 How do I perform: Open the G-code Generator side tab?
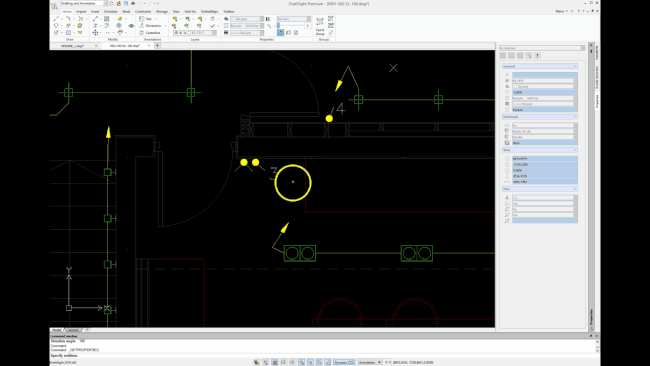(x=597, y=77)
